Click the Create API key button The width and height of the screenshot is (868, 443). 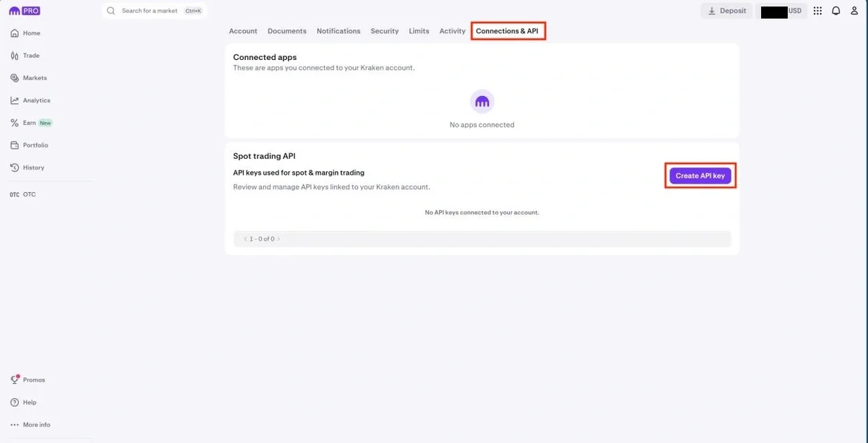click(699, 176)
